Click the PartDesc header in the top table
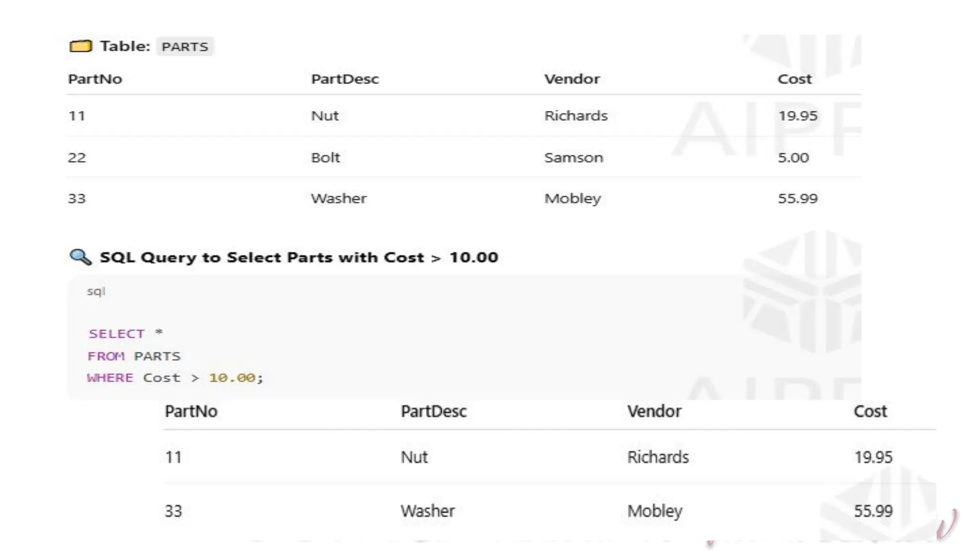 click(x=345, y=79)
